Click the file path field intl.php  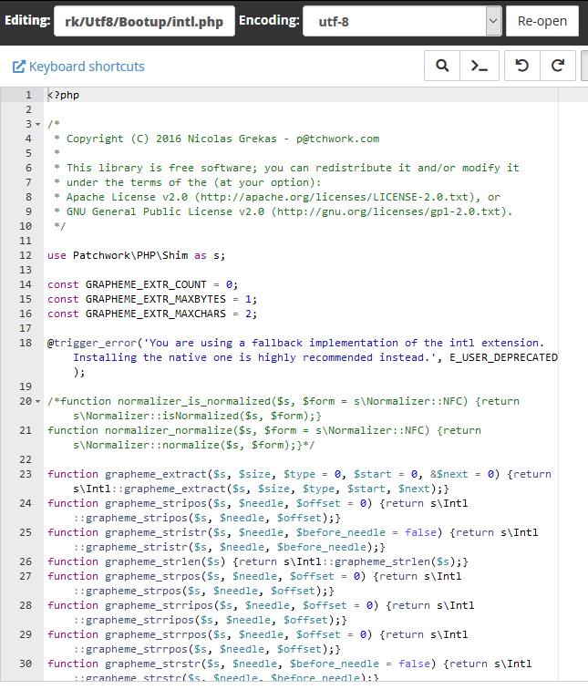144,21
